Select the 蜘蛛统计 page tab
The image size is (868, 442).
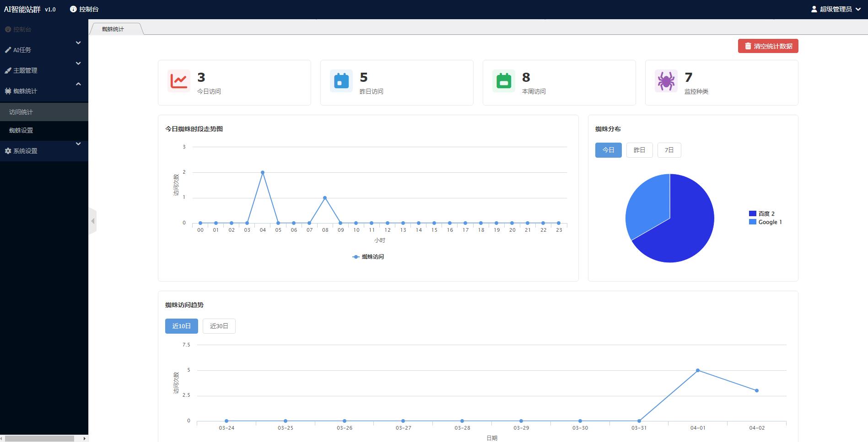point(113,29)
